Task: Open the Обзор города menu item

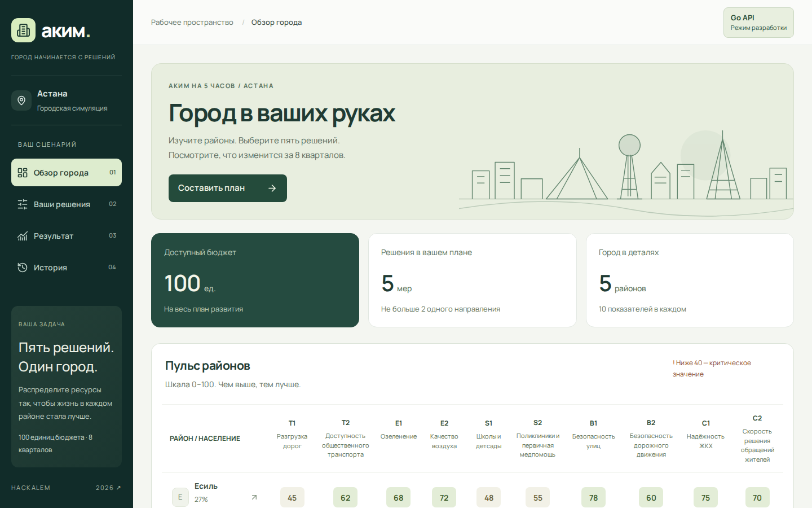Action: click(67, 173)
